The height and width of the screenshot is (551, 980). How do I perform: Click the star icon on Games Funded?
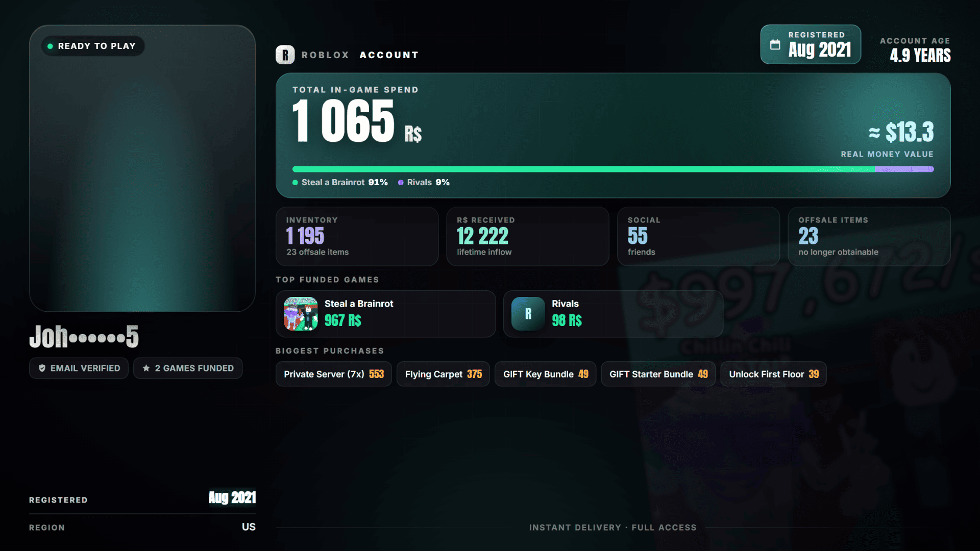tap(146, 368)
